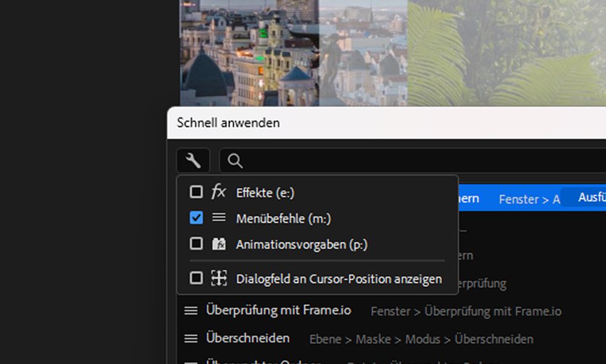Enable the Animationsvorgaben (p:) checkbox

pyautogui.click(x=196, y=244)
